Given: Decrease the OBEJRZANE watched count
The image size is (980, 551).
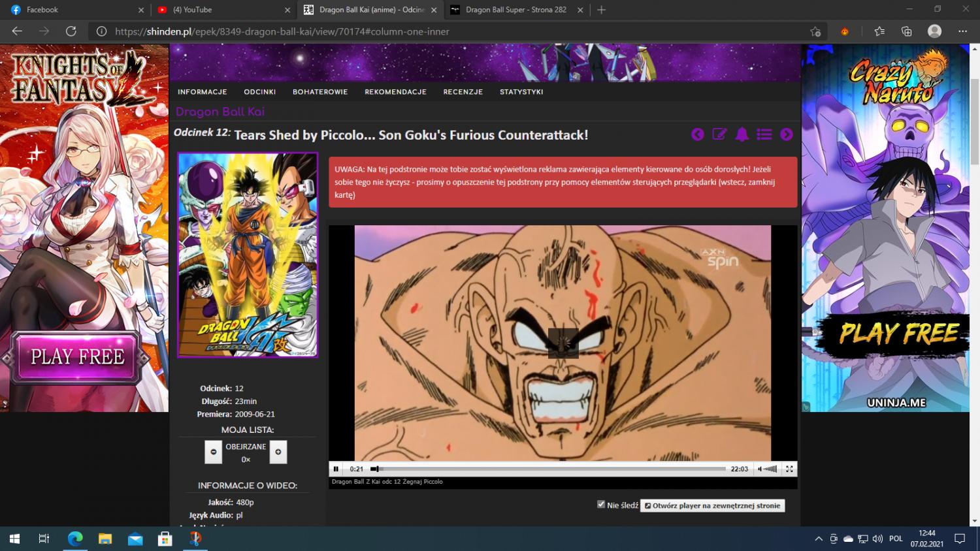Looking at the screenshot, I should tap(213, 452).
